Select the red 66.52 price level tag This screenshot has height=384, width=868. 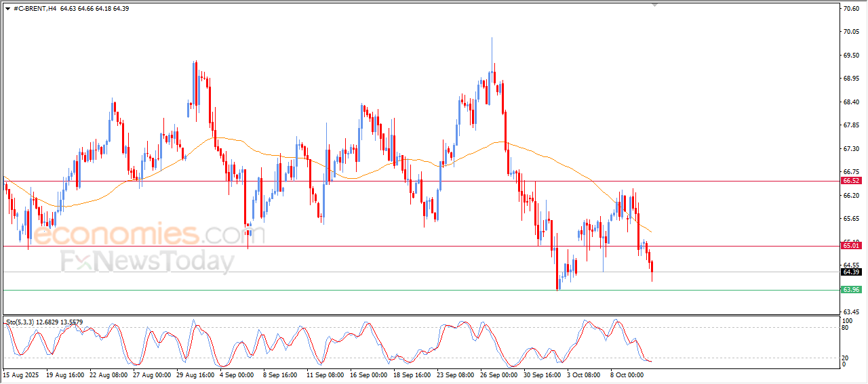tap(851, 181)
